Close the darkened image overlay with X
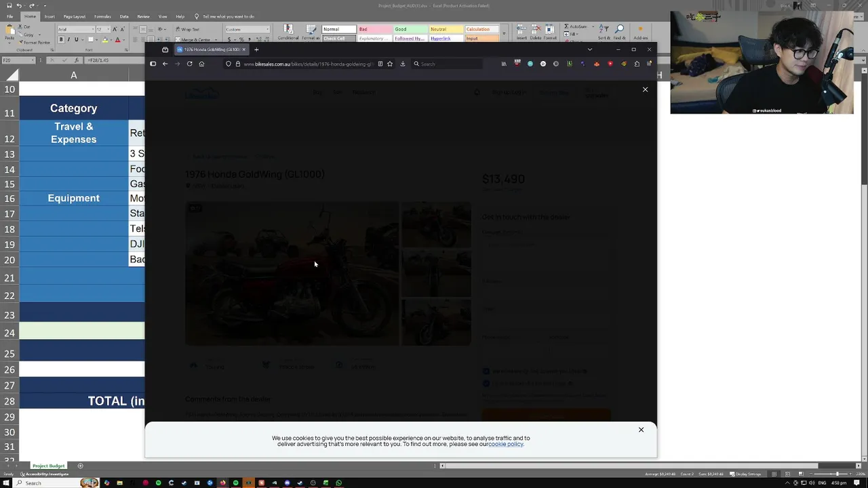This screenshot has width=868, height=488. [x=645, y=89]
